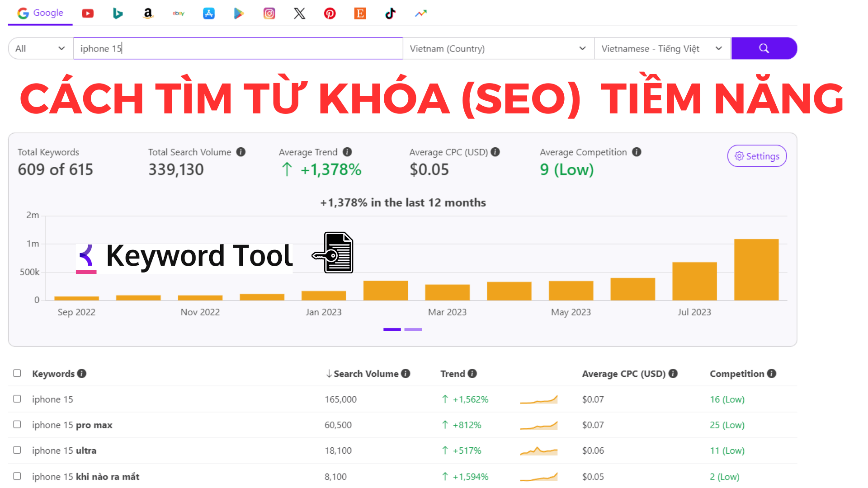The image size is (868, 488).
Task: Show info icon next to Search Volume header
Action: point(406,373)
